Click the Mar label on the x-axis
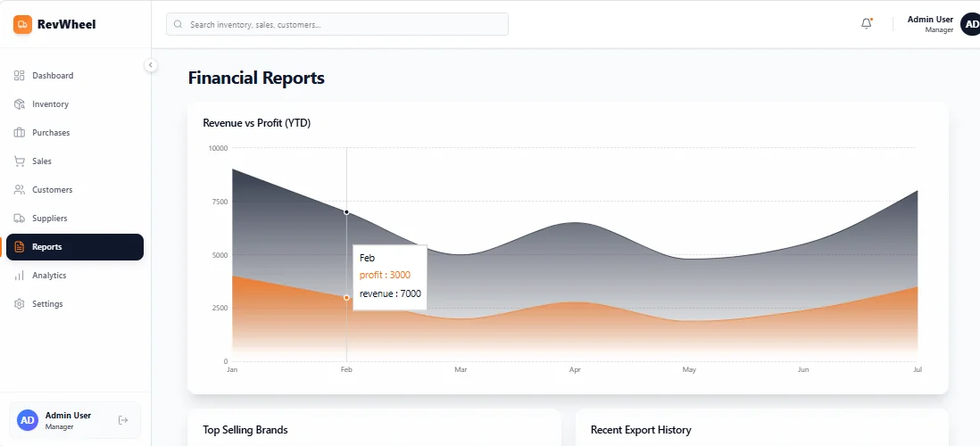This screenshot has height=446, width=980. [461, 370]
